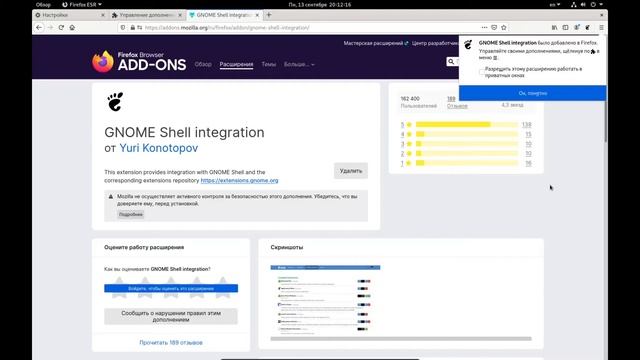Open Мастерская расширений link
Screen dimensions: 640x360
376,43
